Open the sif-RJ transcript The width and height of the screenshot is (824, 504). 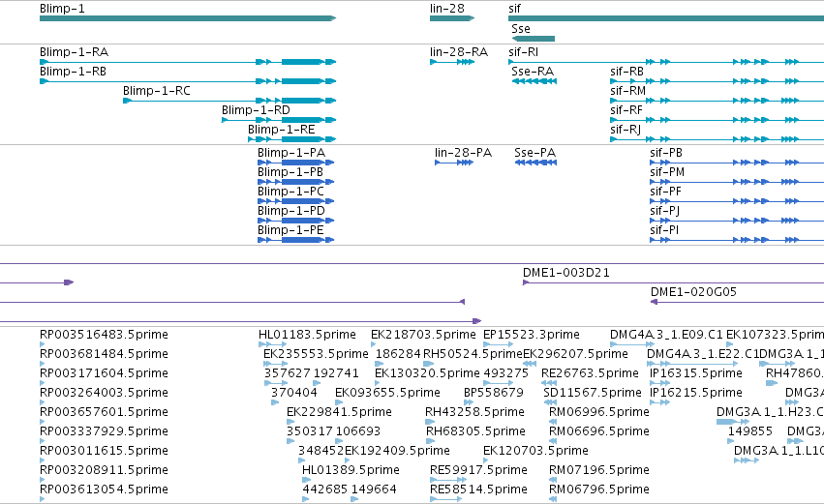click(x=626, y=130)
